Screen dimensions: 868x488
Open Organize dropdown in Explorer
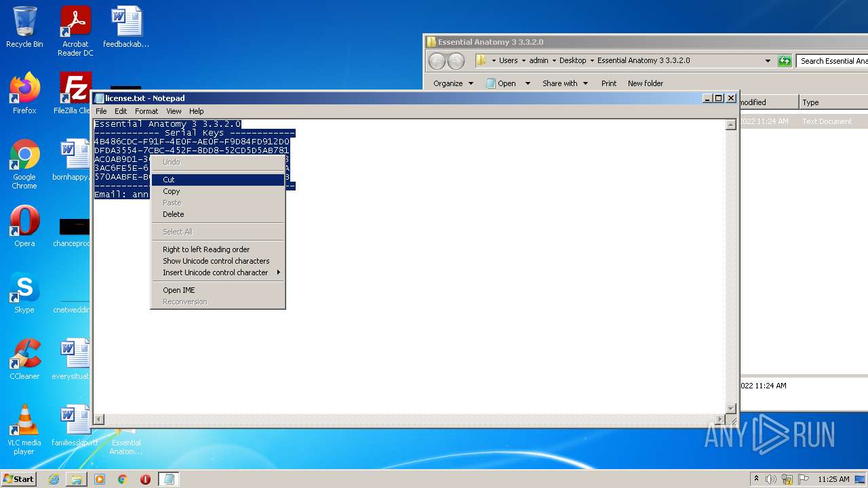click(453, 83)
